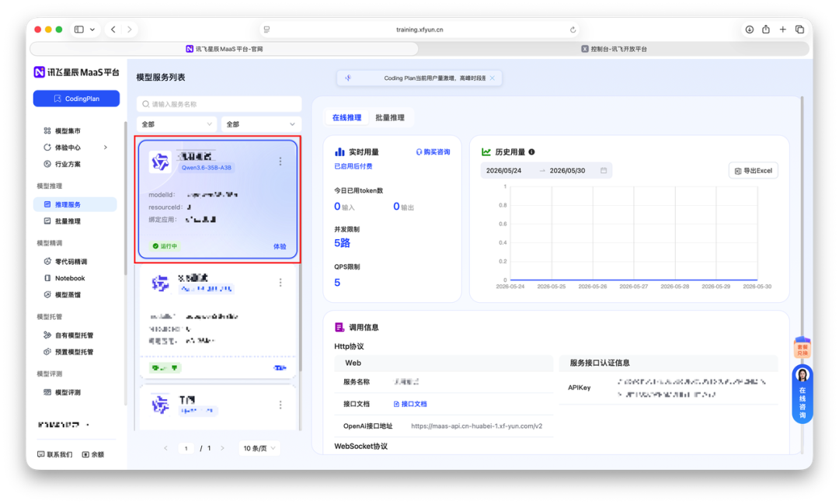This screenshot has width=839, height=504.
Task: Click the speaker icon in notice banner
Action: click(348, 78)
